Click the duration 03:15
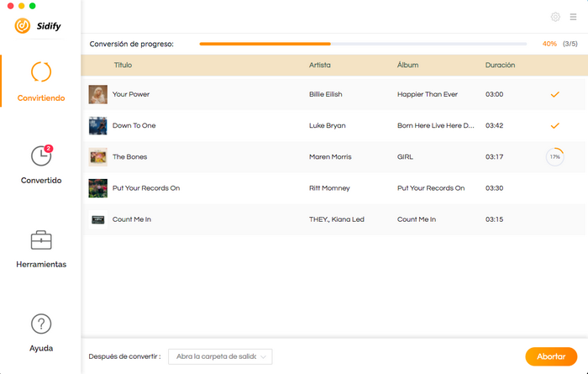The image size is (588, 374). (x=494, y=219)
